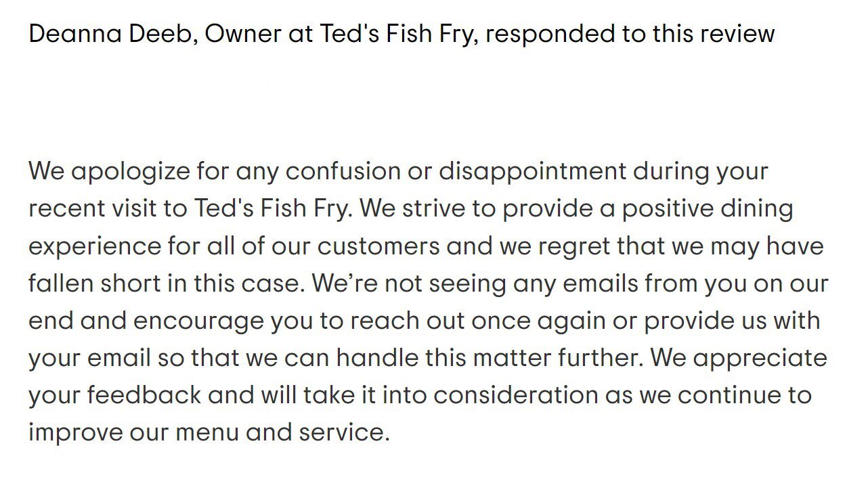The width and height of the screenshot is (868, 477).
Task: Click "confusion or disappointment" in the response
Action: click(456, 171)
